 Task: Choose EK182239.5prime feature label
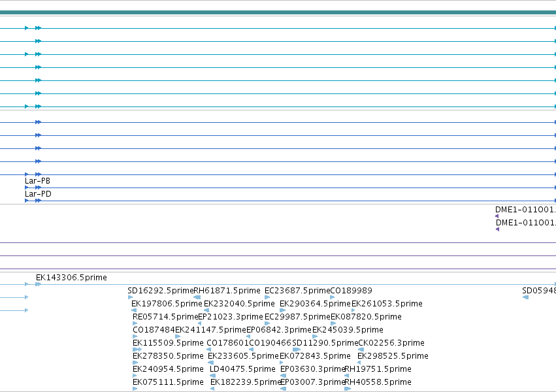(x=246, y=382)
